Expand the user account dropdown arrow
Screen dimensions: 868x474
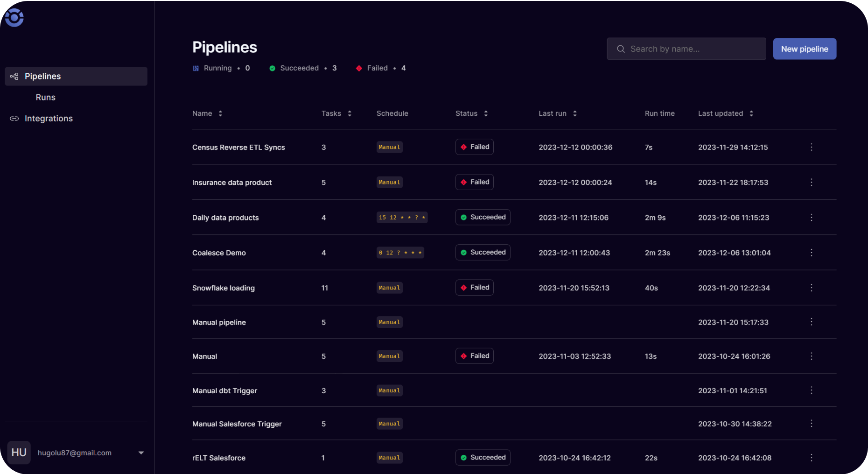[141, 453]
